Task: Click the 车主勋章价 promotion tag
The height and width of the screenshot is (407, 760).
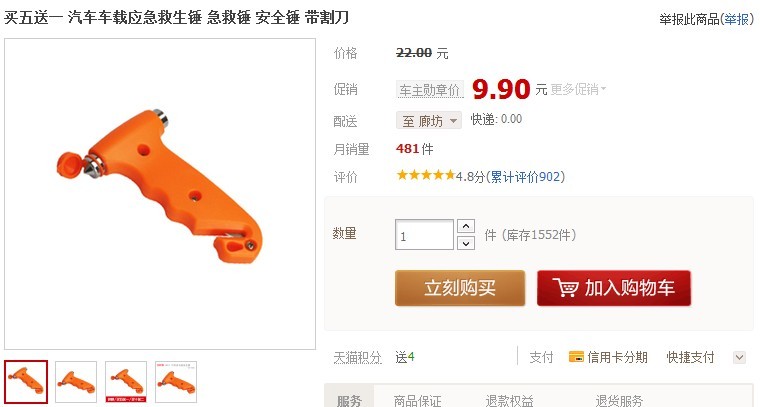Action: point(430,90)
